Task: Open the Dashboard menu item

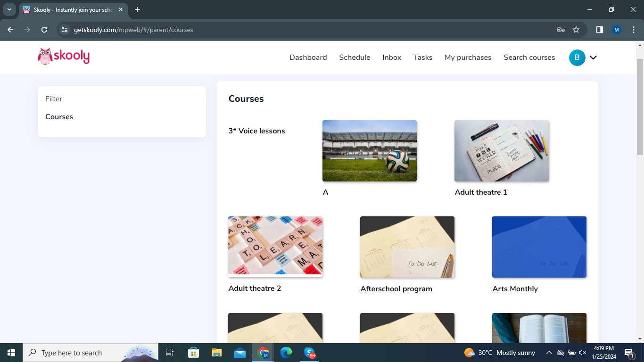Action: point(308,58)
